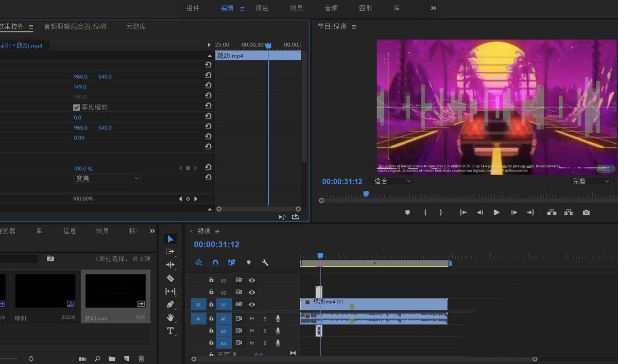Switch to the 颜色 workspace
The height and width of the screenshot is (364, 618).
(x=262, y=8)
